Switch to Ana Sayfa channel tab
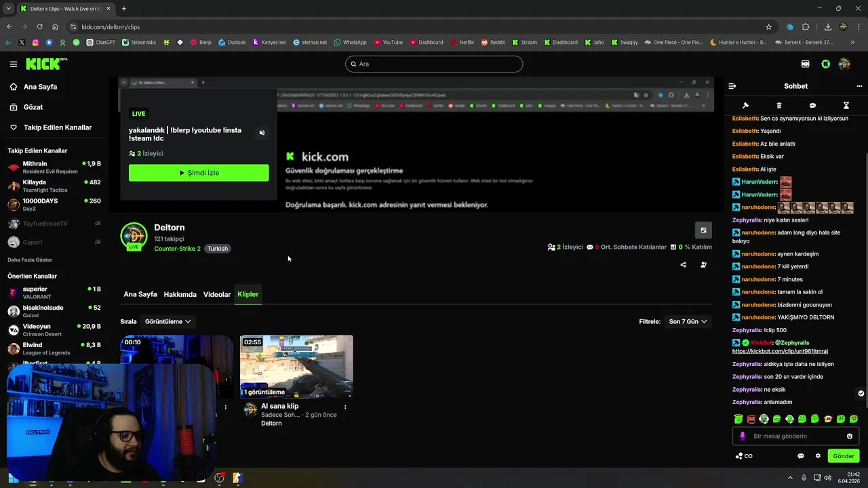 pos(140,294)
